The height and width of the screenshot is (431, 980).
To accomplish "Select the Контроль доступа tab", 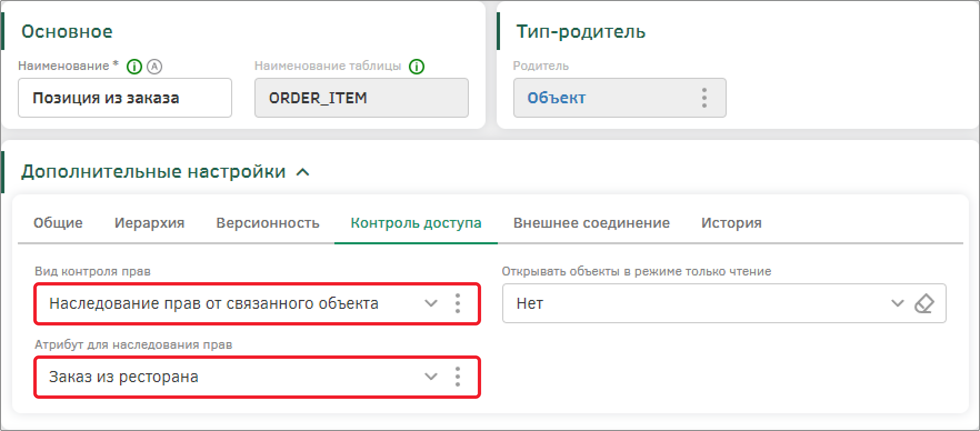I will (416, 223).
